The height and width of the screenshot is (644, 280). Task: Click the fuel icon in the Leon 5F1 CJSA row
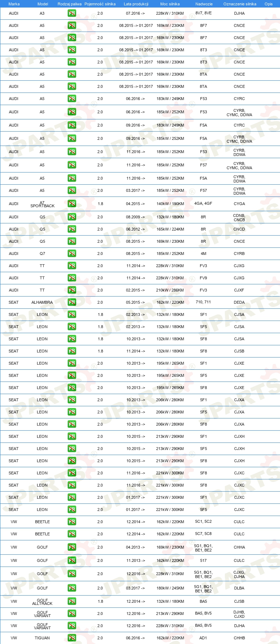tap(72, 314)
